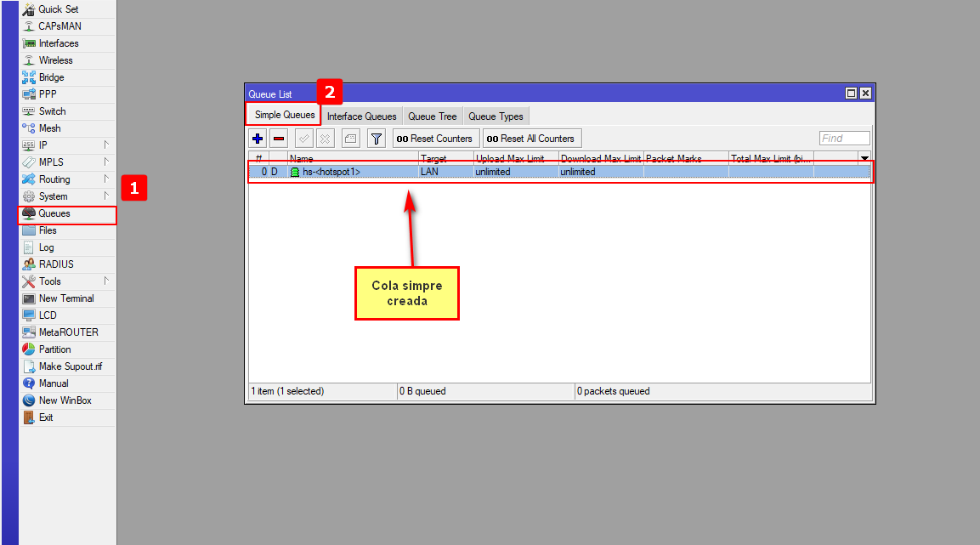Open Queues in the sidebar
980x545 pixels.
point(54,213)
